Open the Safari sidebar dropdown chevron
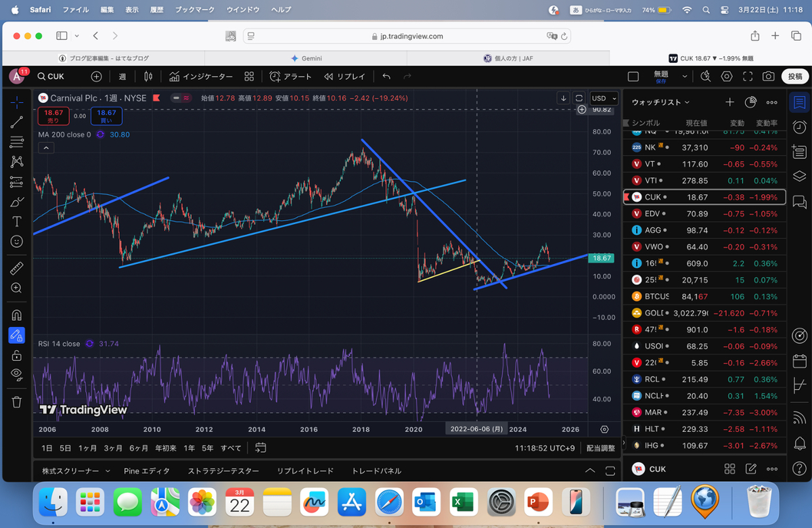The image size is (812, 528). [x=76, y=36]
